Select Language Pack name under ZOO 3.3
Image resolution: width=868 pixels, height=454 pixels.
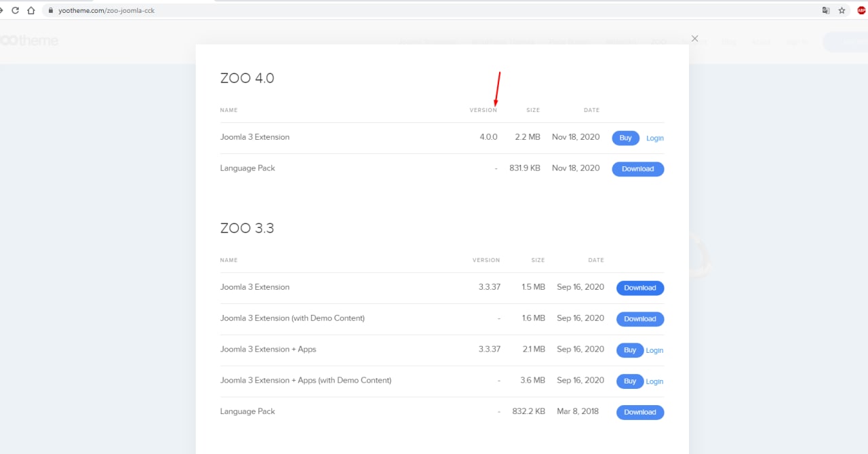[248, 411]
